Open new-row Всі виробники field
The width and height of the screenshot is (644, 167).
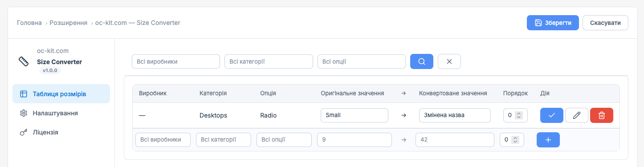[163, 140]
